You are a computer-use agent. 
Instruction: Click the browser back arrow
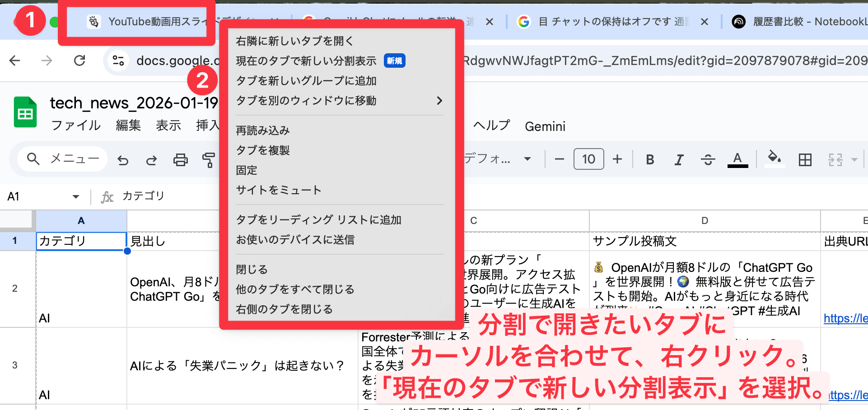(x=15, y=61)
